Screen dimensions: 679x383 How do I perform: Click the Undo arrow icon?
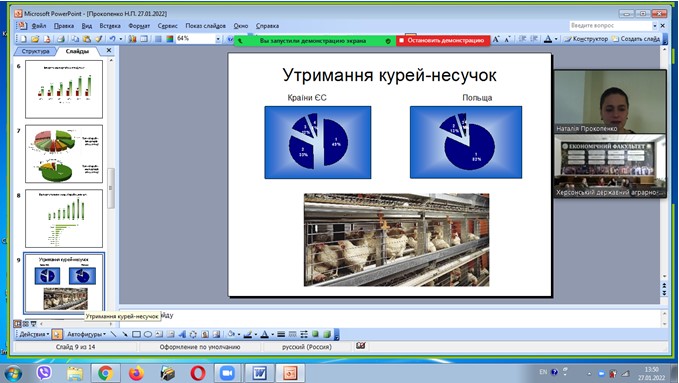(x=112, y=39)
